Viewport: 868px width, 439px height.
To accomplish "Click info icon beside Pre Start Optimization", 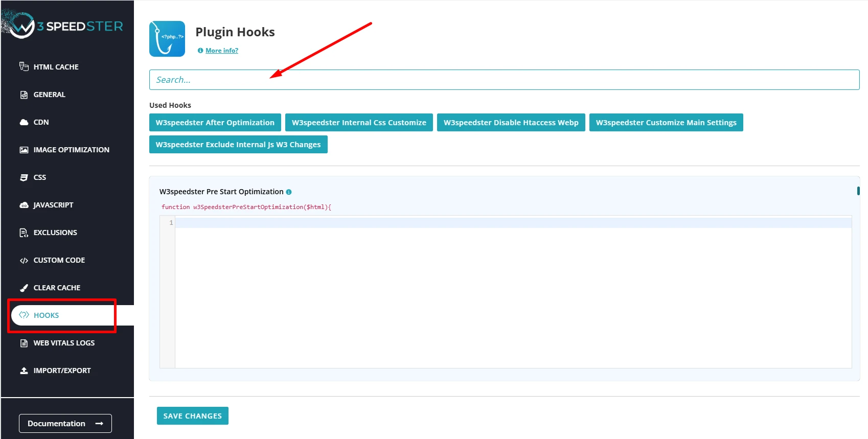I will click(x=289, y=192).
